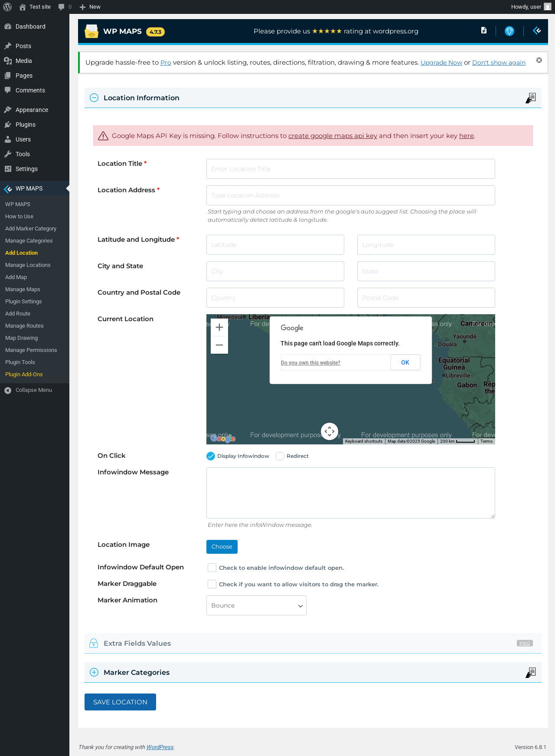Check Marker Draggable checkbox
The image size is (555, 756).
point(212,584)
